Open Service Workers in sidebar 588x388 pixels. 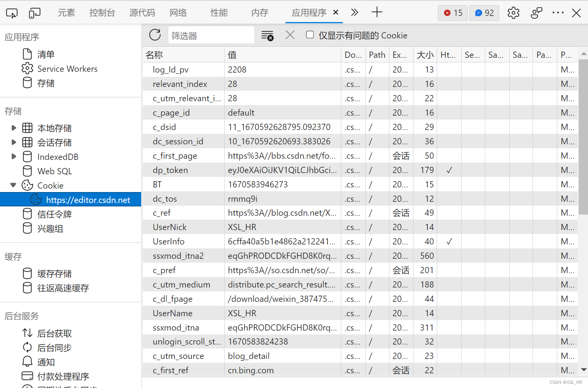[x=67, y=69]
